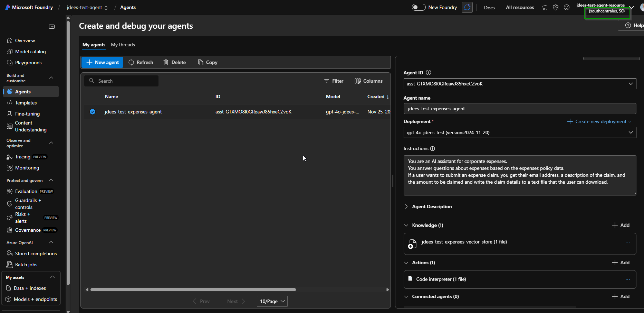Image resolution: width=644 pixels, height=313 pixels.
Task: Collapse the Protect and govern section
Action: click(x=51, y=180)
